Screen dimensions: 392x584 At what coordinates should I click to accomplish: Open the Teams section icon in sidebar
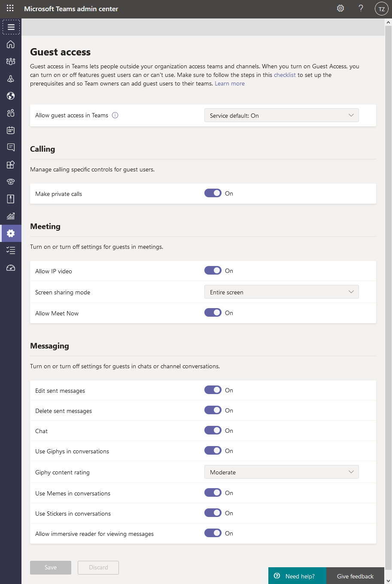(x=11, y=61)
